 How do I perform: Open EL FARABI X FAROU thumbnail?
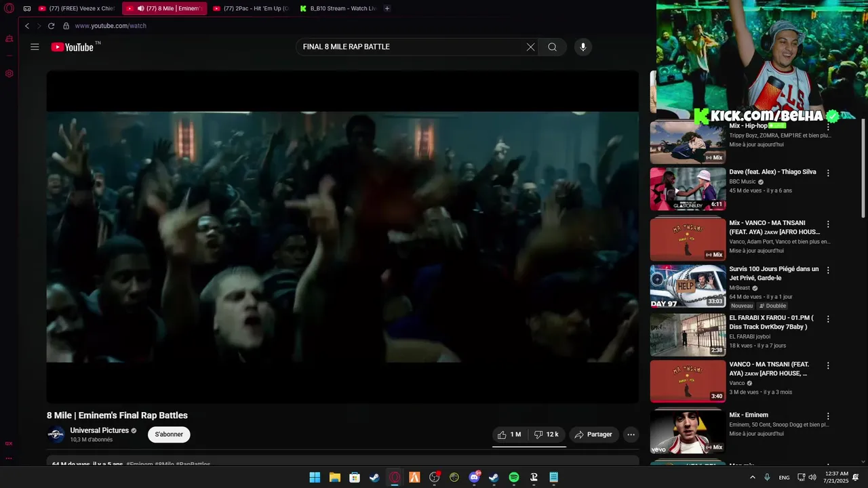(688, 334)
